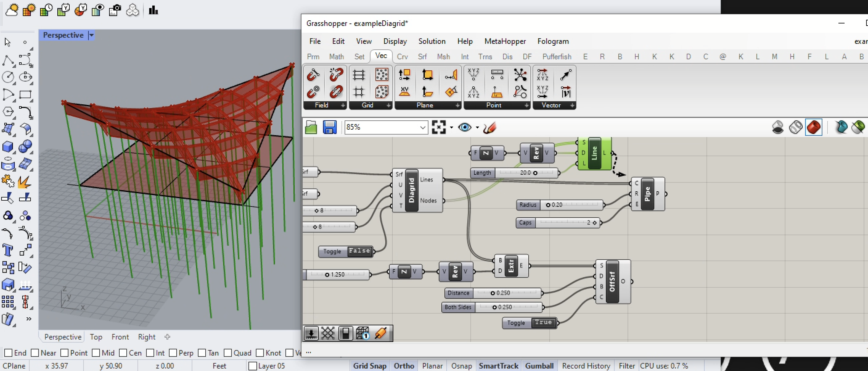This screenshot has width=868, height=371.
Task: Enable shaded preview mode red cylinder icon
Action: (814, 127)
